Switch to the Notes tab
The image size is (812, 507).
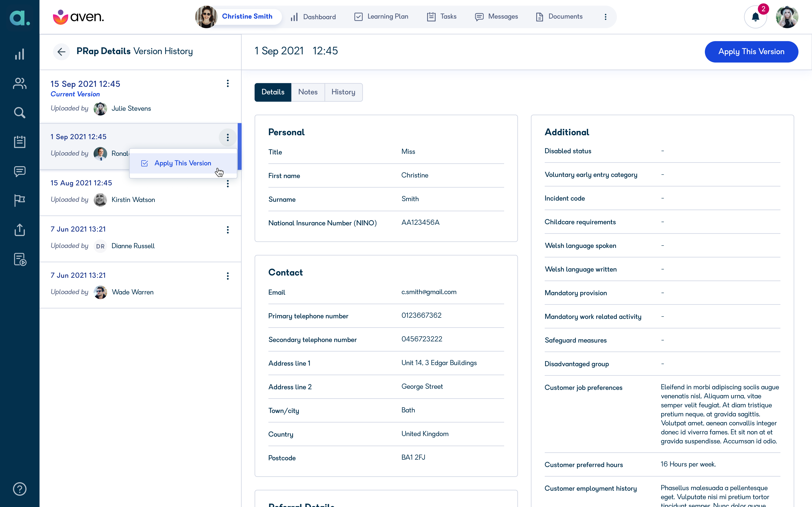coord(308,92)
